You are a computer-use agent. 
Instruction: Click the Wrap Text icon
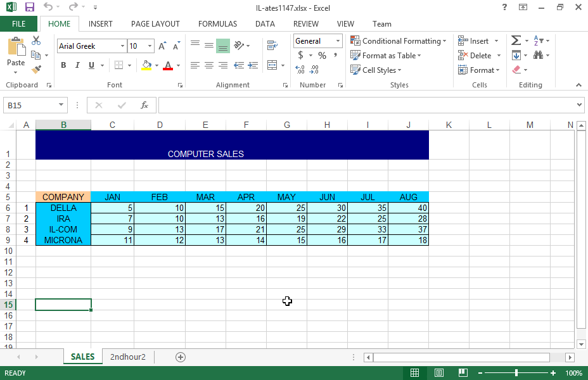[x=272, y=45]
